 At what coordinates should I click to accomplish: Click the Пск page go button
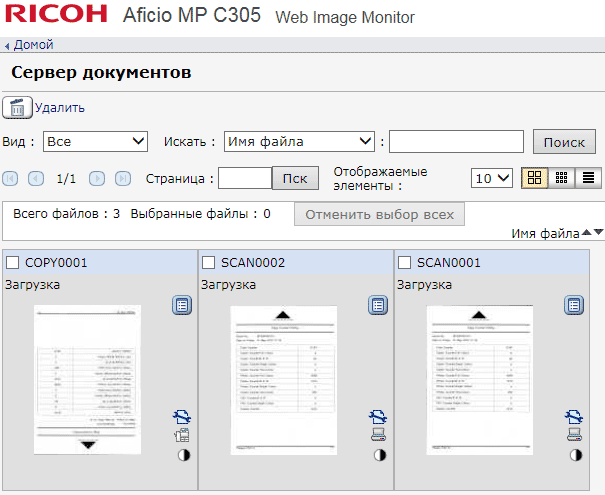point(295,178)
